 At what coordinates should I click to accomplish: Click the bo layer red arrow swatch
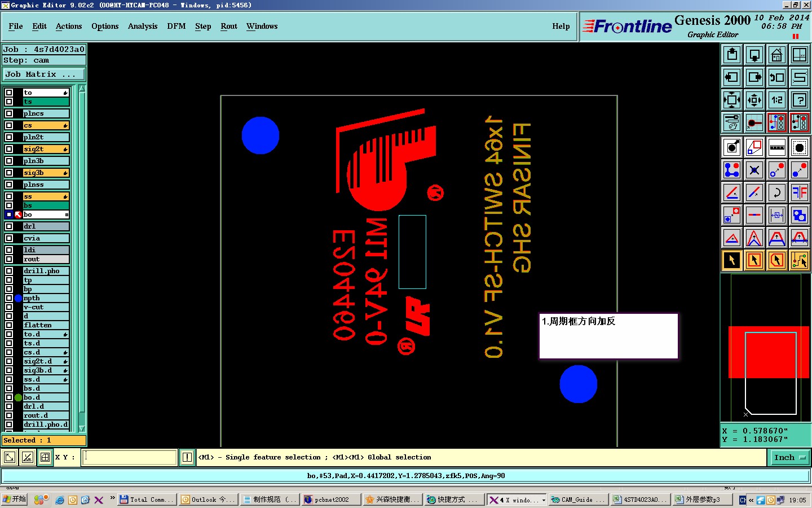tap(18, 214)
